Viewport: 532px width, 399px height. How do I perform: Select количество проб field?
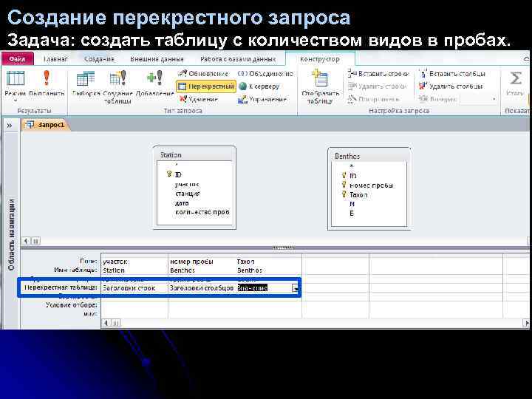pyautogui.click(x=202, y=212)
